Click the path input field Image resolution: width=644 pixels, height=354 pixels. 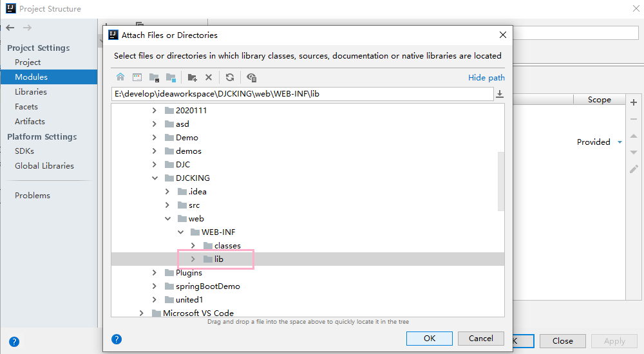pos(302,94)
